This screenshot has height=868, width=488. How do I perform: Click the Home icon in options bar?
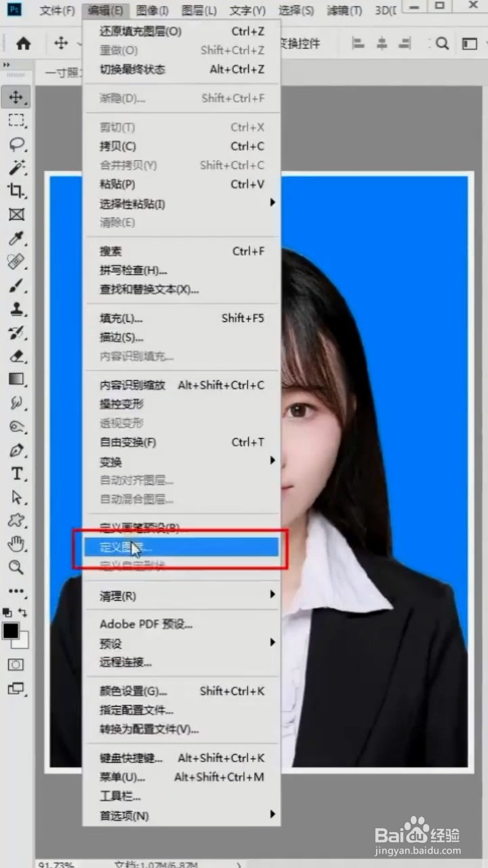click(x=24, y=43)
